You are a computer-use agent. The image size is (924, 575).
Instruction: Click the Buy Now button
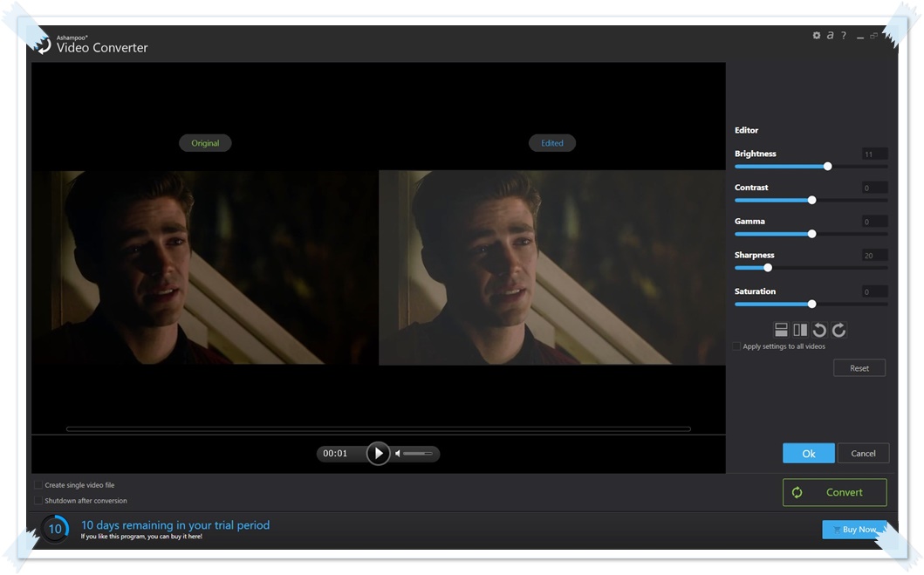[x=854, y=530]
